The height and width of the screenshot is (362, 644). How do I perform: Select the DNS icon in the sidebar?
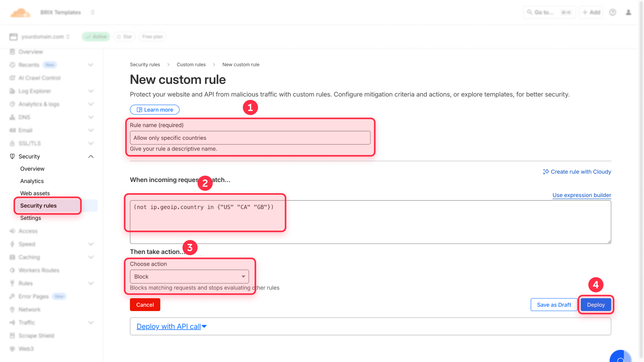click(12, 117)
